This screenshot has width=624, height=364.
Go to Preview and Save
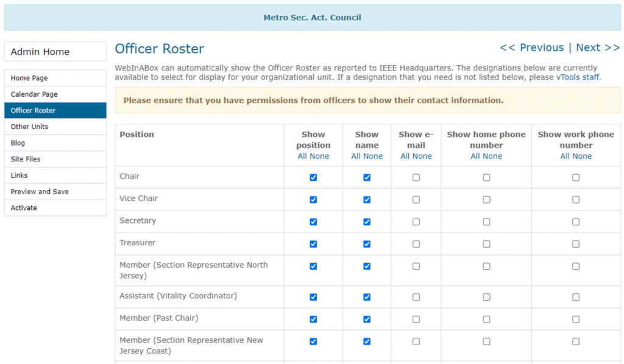55,192
